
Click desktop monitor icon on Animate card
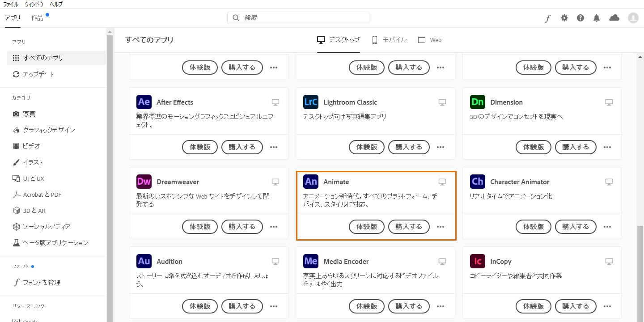pyautogui.click(x=442, y=182)
